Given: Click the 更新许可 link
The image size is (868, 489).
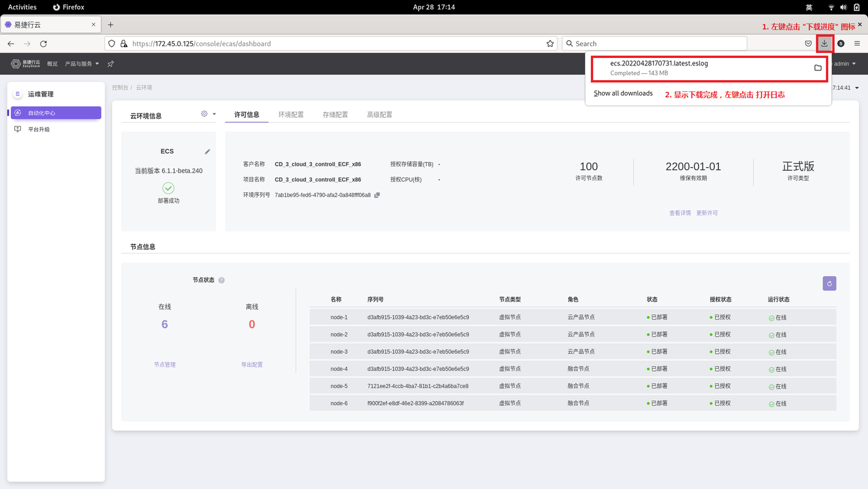Looking at the screenshot, I should click(707, 213).
